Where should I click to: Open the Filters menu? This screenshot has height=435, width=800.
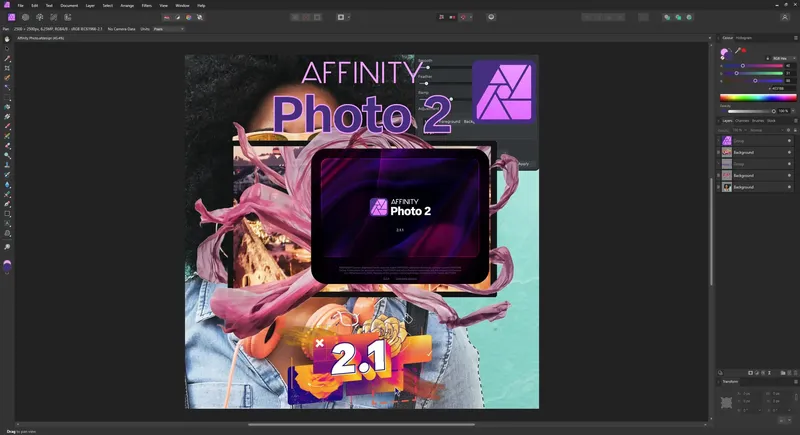pyautogui.click(x=146, y=6)
